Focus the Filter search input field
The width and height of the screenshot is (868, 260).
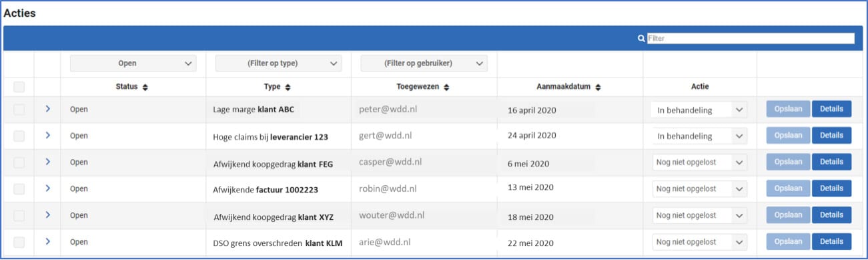pos(751,39)
